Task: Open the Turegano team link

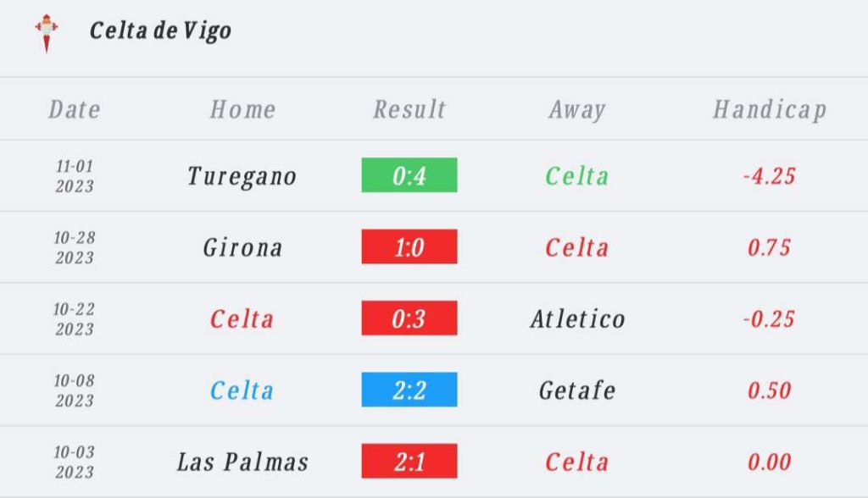Action: (242, 177)
